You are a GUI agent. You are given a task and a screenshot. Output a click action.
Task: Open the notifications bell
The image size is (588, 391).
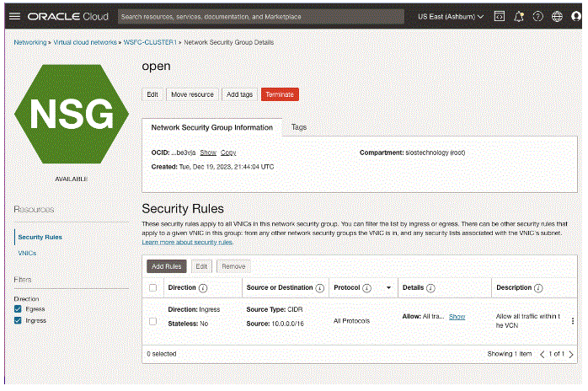point(518,16)
